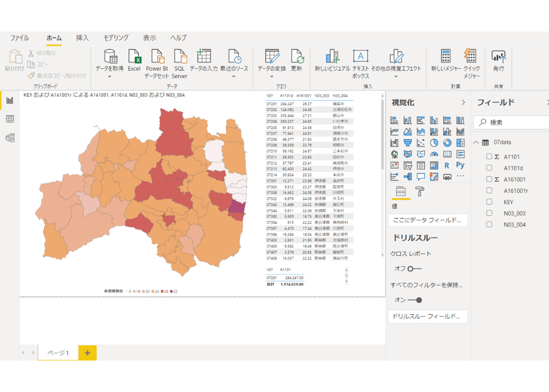Select the slicer visual

click(408, 165)
